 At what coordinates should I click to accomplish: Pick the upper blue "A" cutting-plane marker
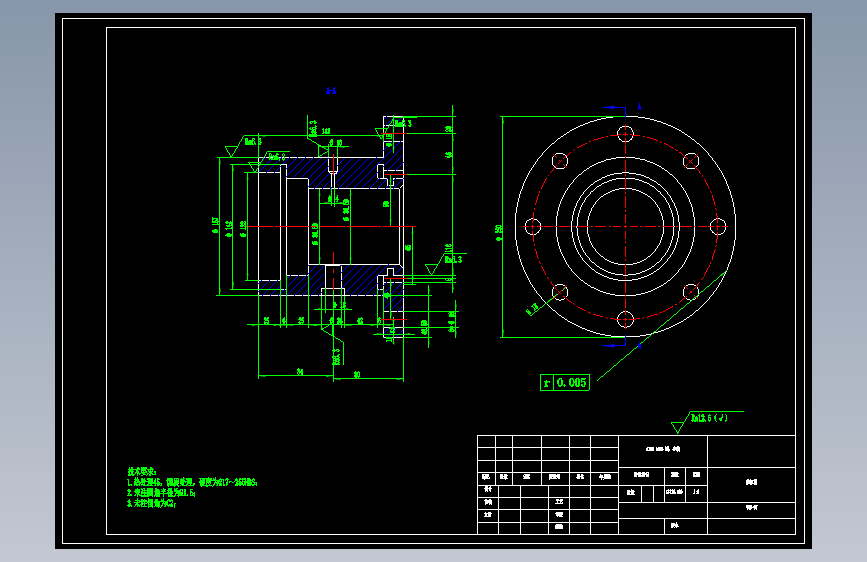pyautogui.click(x=639, y=107)
